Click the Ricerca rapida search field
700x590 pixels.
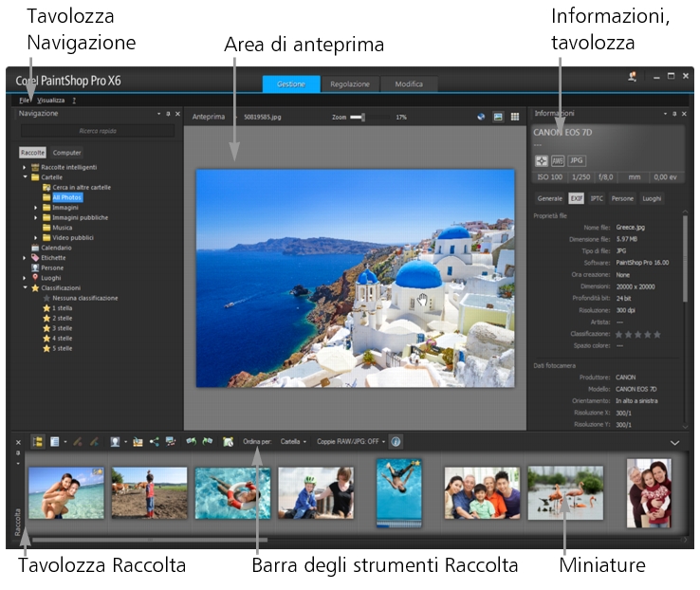99,131
